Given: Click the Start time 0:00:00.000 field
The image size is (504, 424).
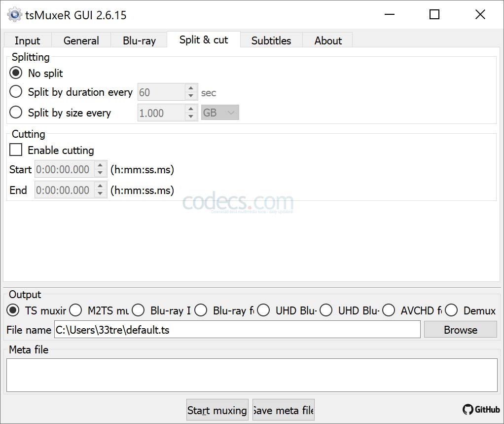Looking at the screenshot, I should pyautogui.click(x=65, y=169).
